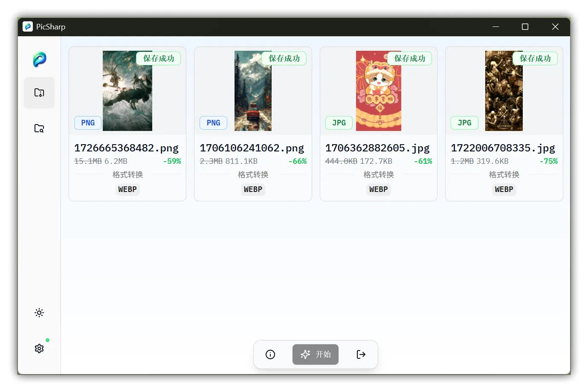Click the struck-through 15.1MB original size
588x392 pixels.
click(x=88, y=161)
